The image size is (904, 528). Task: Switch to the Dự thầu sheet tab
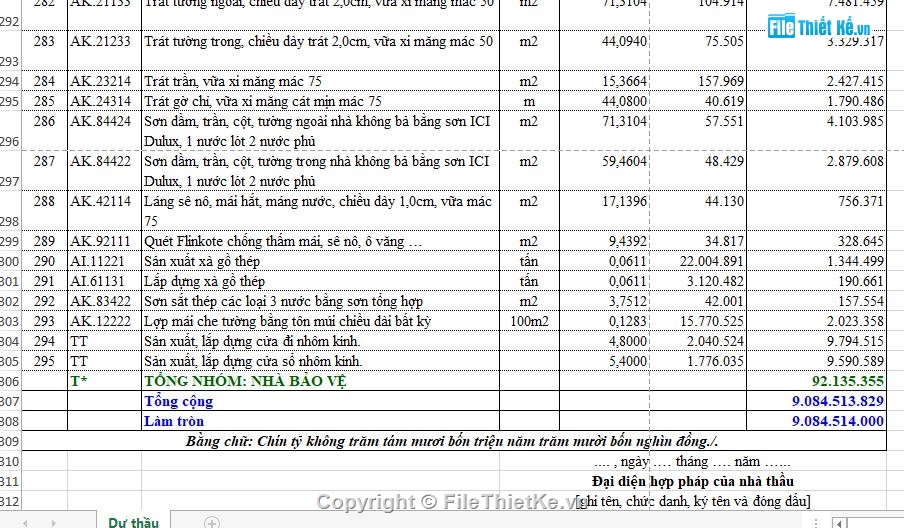point(133,522)
